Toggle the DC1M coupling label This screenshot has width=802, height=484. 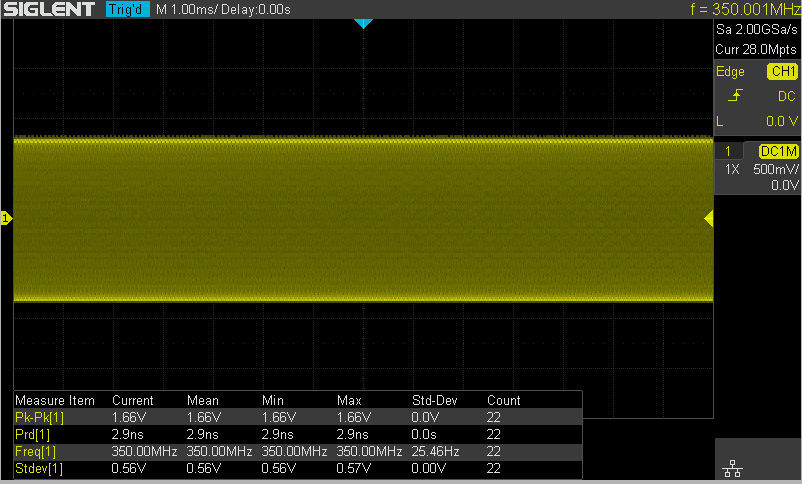tap(779, 151)
